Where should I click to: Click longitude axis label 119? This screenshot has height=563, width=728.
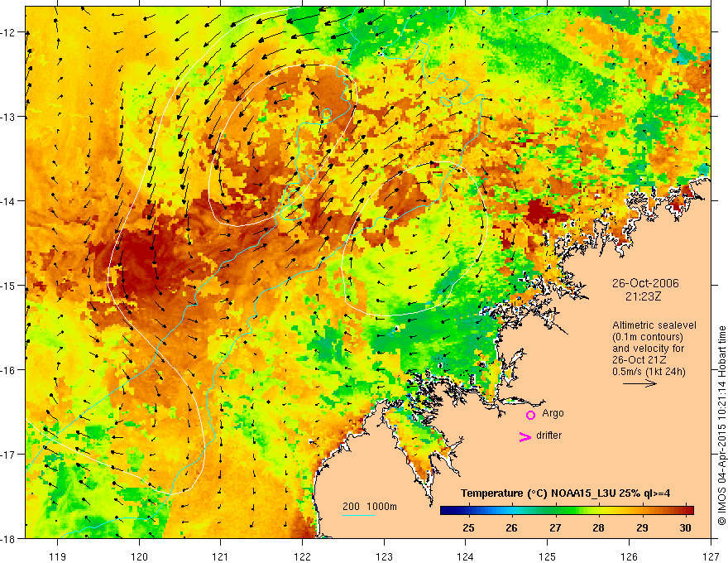point(58,556)
